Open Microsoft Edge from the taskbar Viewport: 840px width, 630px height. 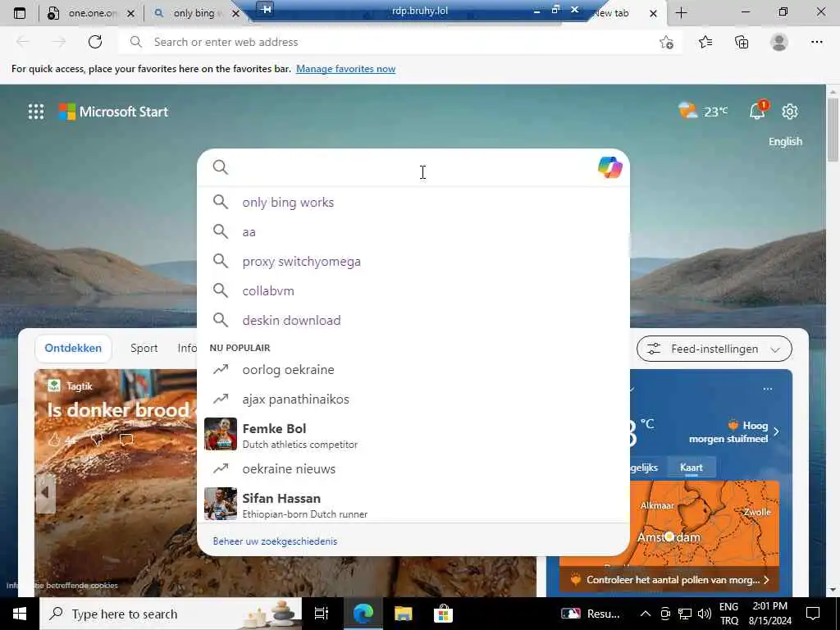tap(363, 614)
